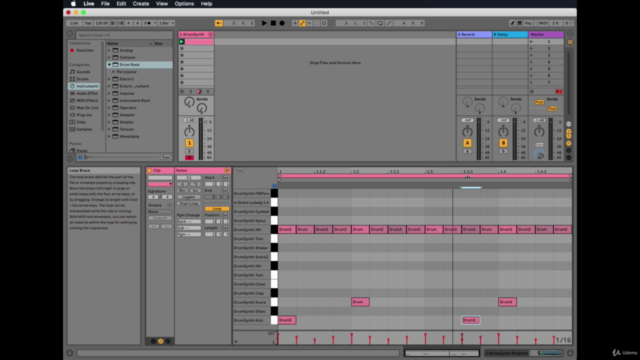Click the MIDI overdub plus icon
Image resolution: width=640 pixels, height=360 pixels.
point(295,23)
